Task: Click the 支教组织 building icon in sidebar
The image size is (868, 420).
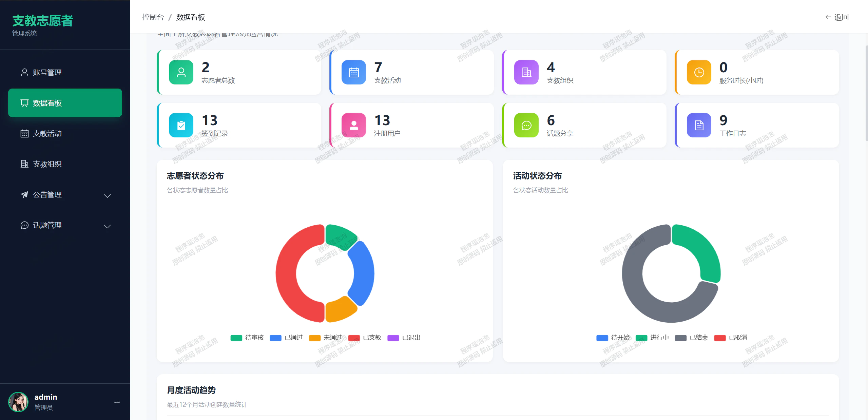Action: 24,164
